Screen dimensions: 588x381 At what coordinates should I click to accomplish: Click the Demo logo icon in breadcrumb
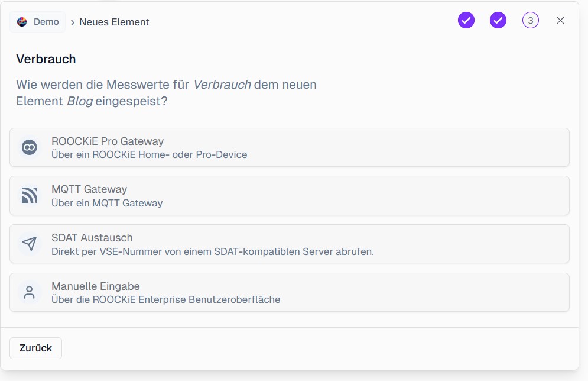[x=22, y=22]
